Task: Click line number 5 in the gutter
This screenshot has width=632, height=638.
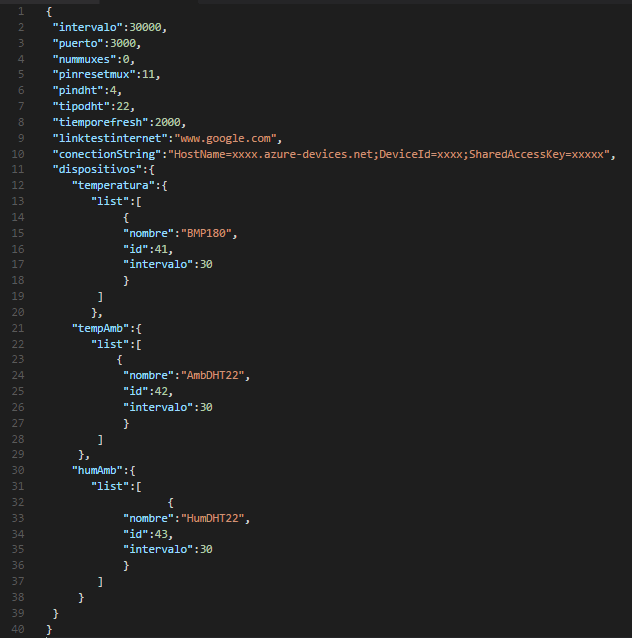Action: [x=21, y=74]
